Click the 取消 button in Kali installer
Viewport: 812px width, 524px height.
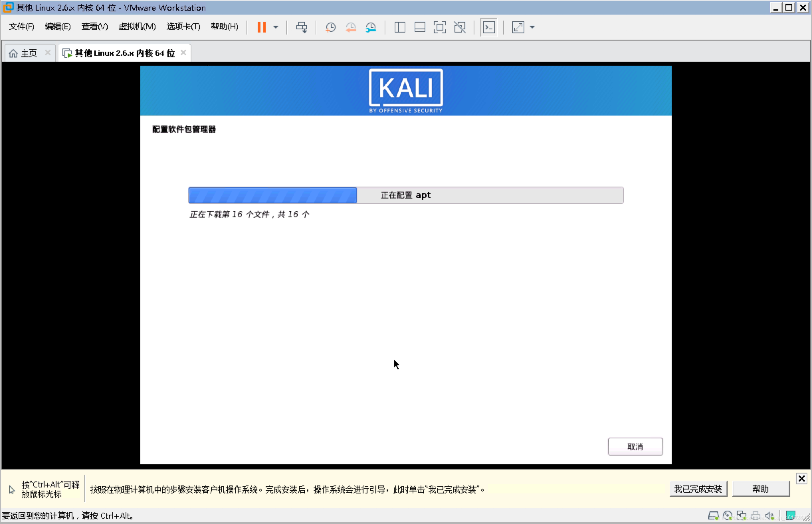(x=635, y=446)
